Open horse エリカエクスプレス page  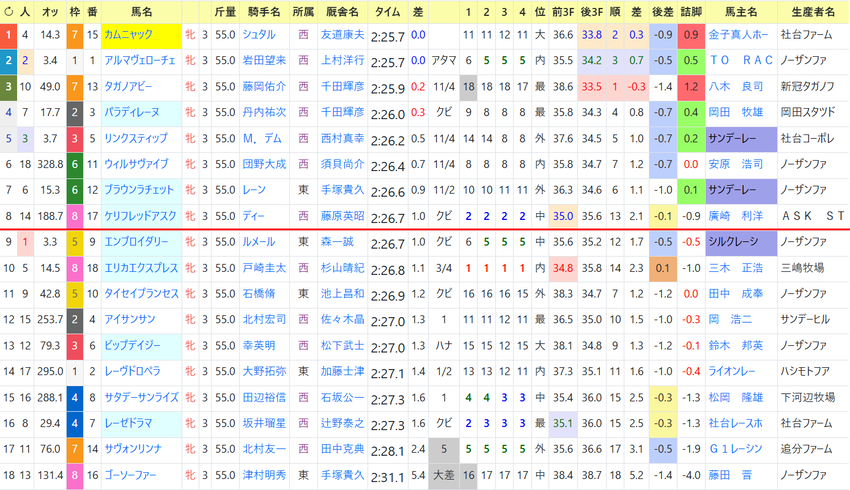click(x=141, y=268)
